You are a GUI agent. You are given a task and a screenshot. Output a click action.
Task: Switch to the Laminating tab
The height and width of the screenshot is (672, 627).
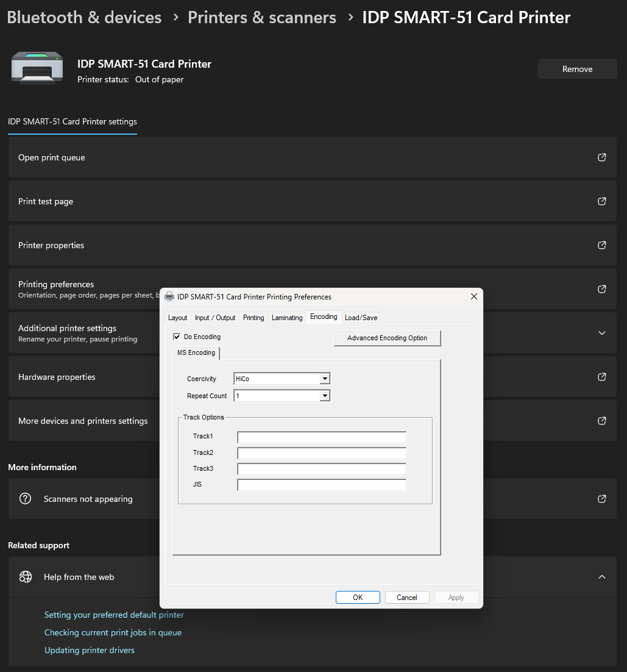point(287,318)
